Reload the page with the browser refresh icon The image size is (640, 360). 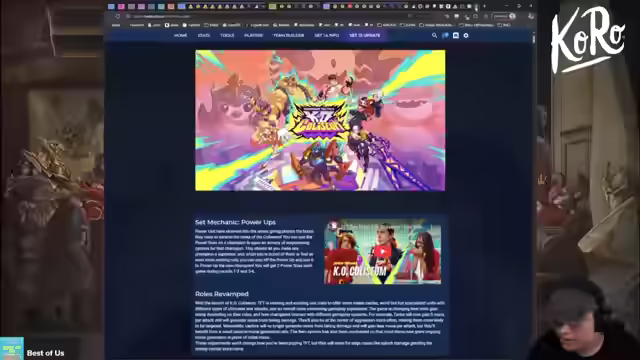click(118, 16)
